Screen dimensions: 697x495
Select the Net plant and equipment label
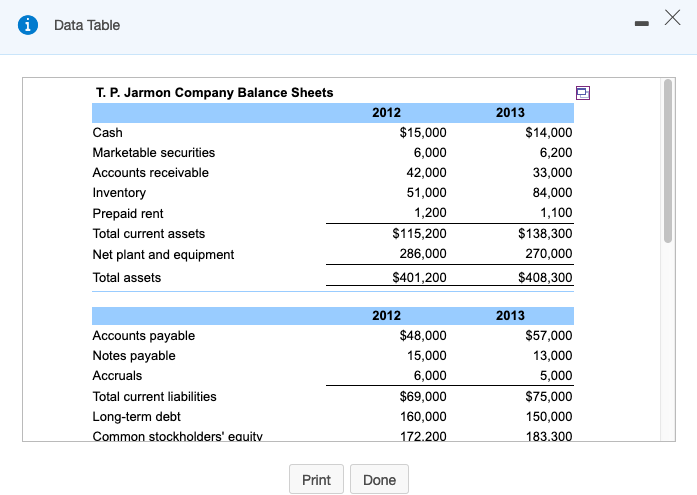(163, 255)
